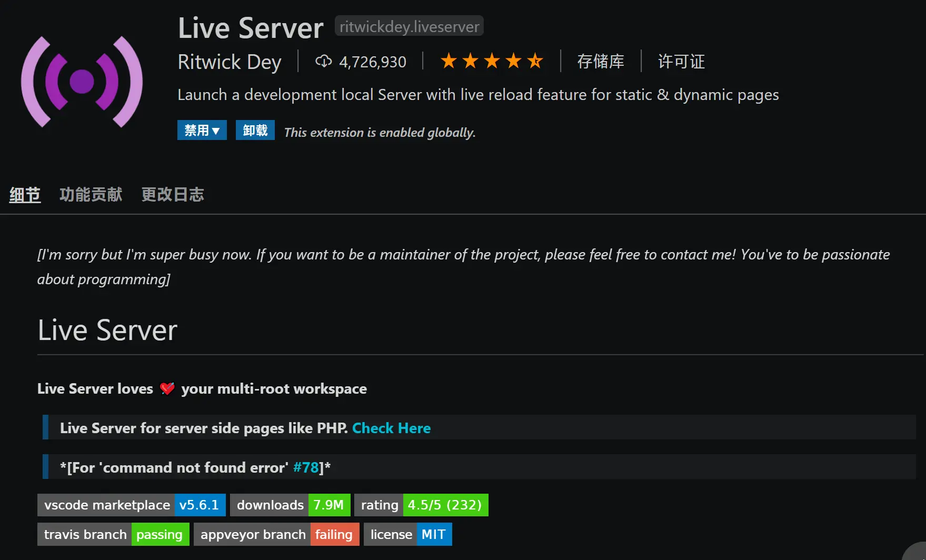Switch to the 更改日志 changelog tab
The height and width of the screenshot is (560, 926).
coord(173,195)
